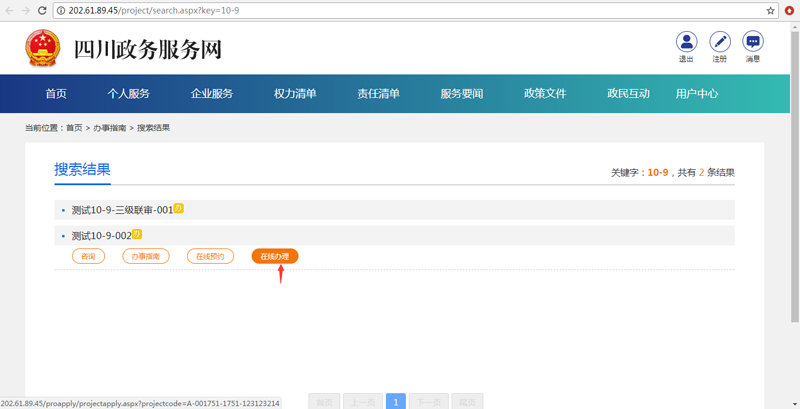800x409 pixels.
Task: Click the 退出 (logout) user icon
Action: [686, 42]
